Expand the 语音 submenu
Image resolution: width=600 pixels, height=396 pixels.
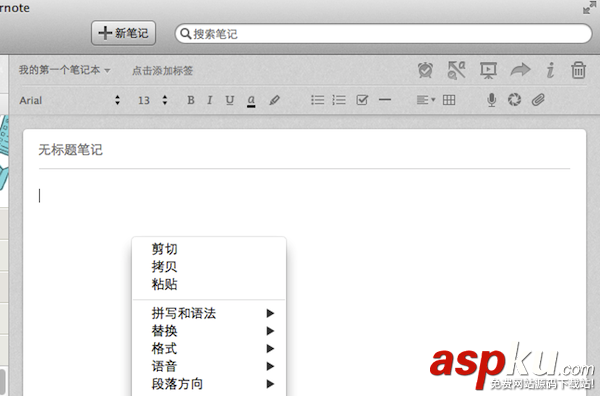tap(209, 366)
